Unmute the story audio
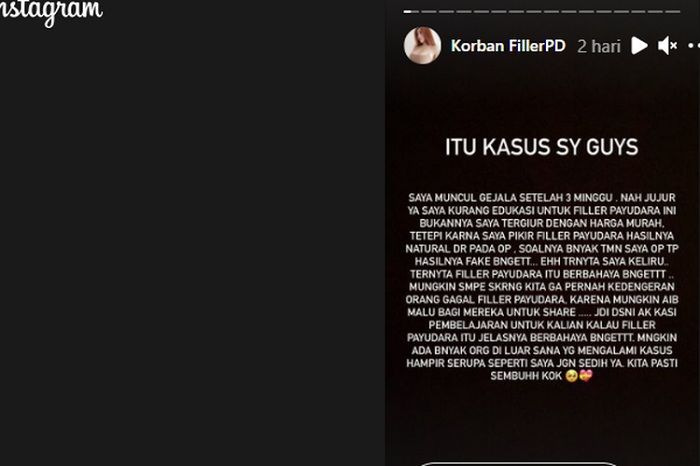 coord(668,46)
